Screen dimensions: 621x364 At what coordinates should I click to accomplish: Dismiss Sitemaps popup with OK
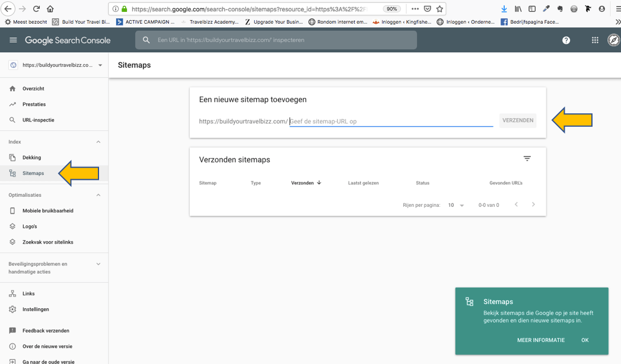(585, 340)
